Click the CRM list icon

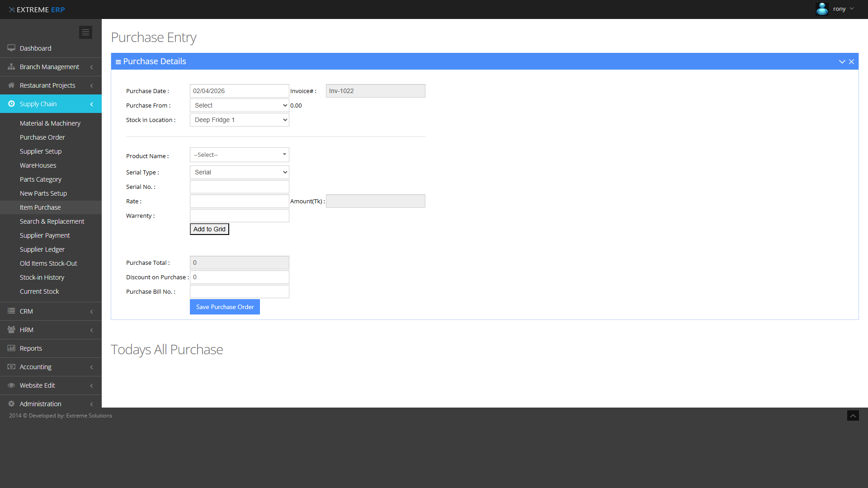point(11,311)
